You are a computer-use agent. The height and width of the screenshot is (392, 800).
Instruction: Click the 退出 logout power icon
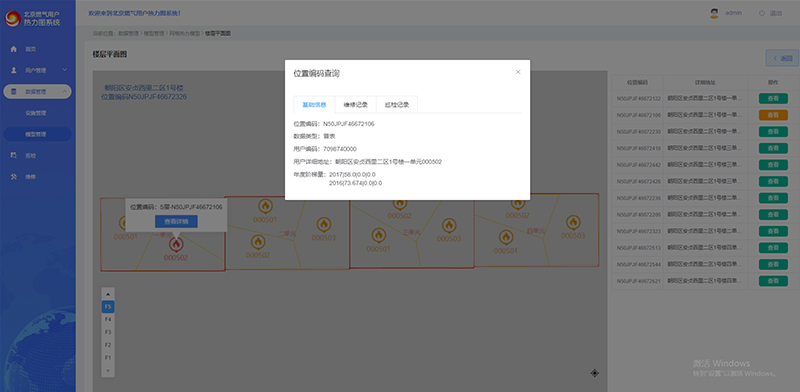762,13
